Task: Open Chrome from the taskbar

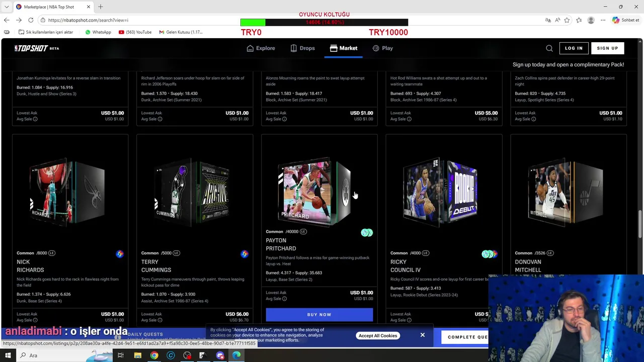Action: (x=154, y=355)
